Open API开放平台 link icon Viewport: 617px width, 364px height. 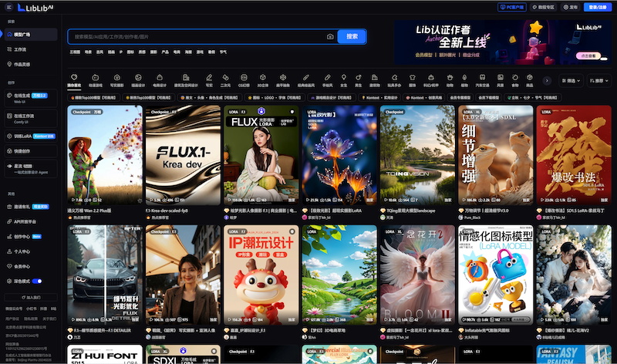[x=10, y=221]
